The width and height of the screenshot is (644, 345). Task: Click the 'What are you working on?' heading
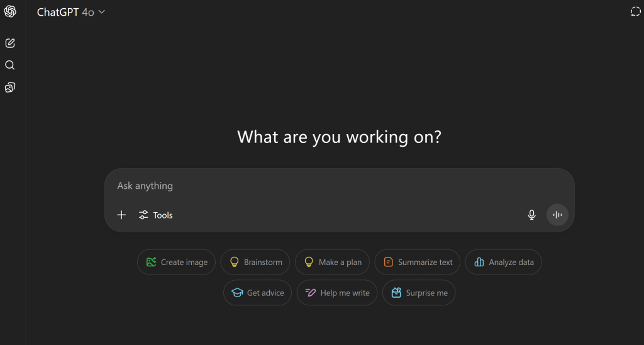(339, 137)
